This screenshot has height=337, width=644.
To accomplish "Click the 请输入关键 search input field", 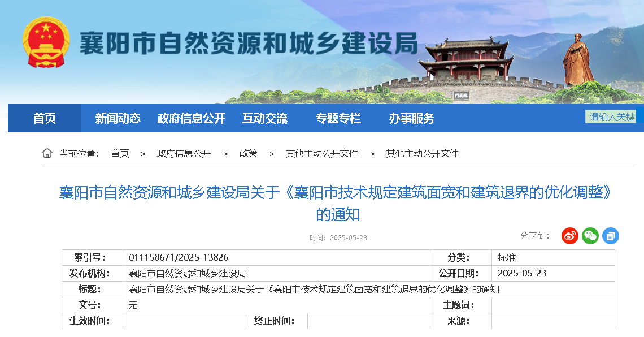I will click(611, 116).
